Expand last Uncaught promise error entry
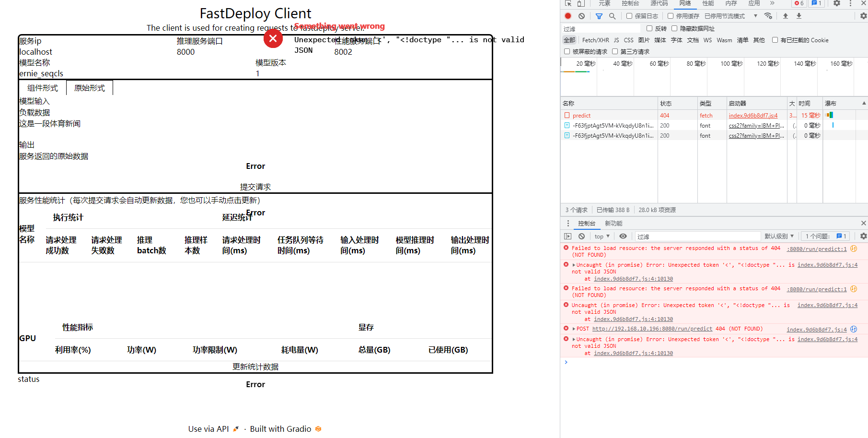 (574, 339)
